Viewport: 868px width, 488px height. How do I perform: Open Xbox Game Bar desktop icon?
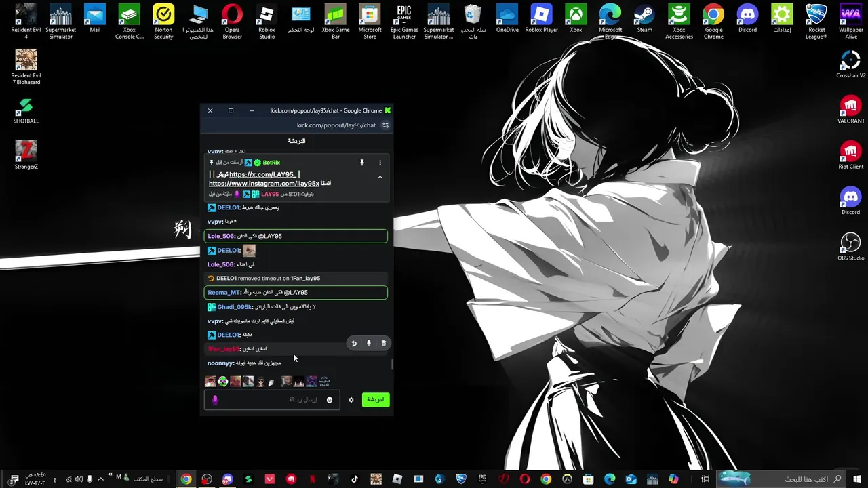[336, 22]
